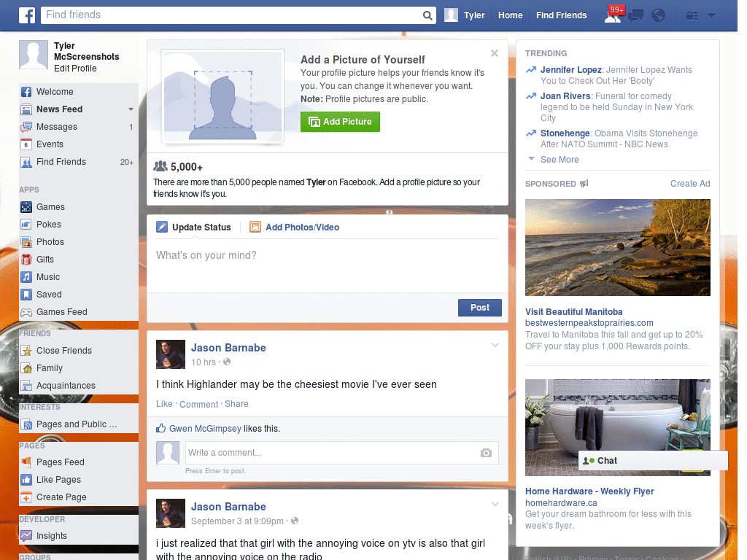Click the Find Friends sidebar icon
Viewport: 747px width, 560px height.
(x=26, y=162)
